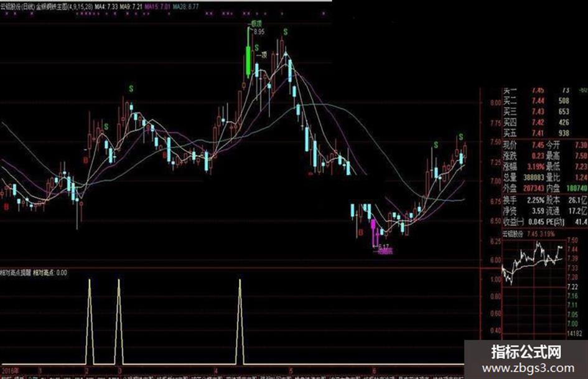The height and width of the screenshot is (379, 588).
Task: Click the MA4: 7.33 moving average label
Action: coord(106,7)
